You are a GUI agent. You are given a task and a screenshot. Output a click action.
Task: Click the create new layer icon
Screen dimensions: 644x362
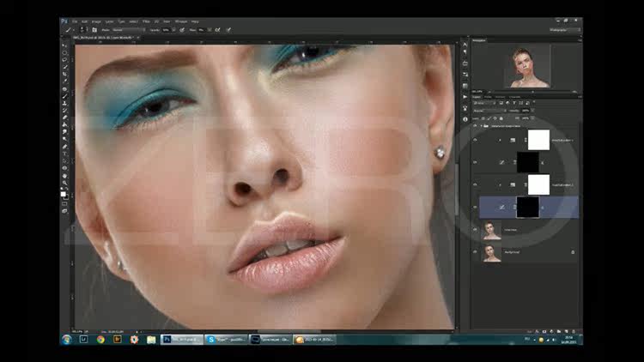[x=567, y=331]
